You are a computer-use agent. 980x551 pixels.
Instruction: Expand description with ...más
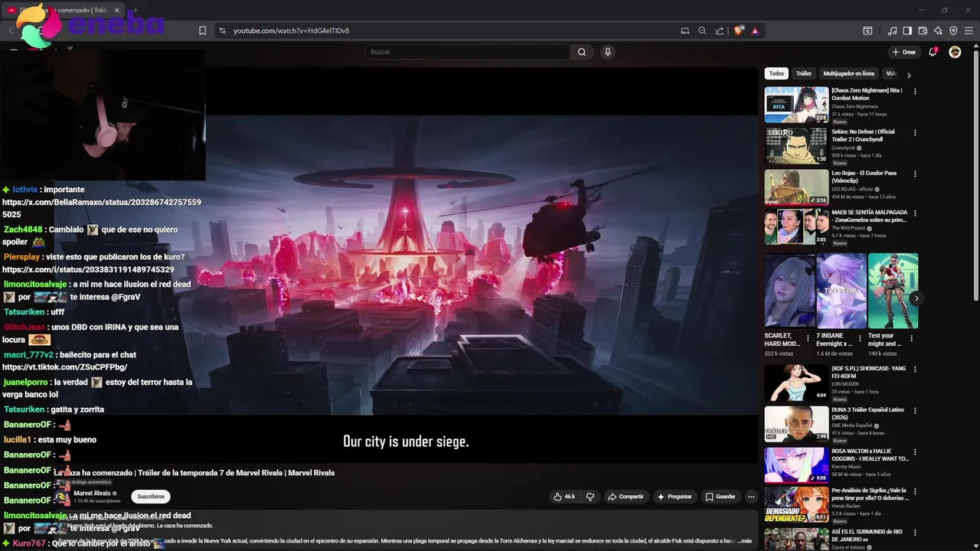tap(745, 541)
